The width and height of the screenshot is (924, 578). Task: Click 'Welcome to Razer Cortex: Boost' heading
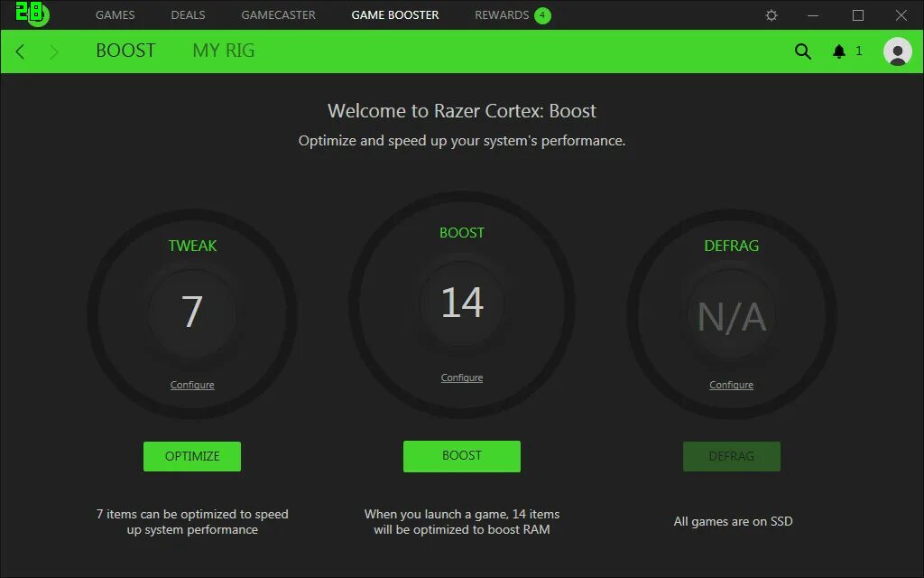point(461,111)
